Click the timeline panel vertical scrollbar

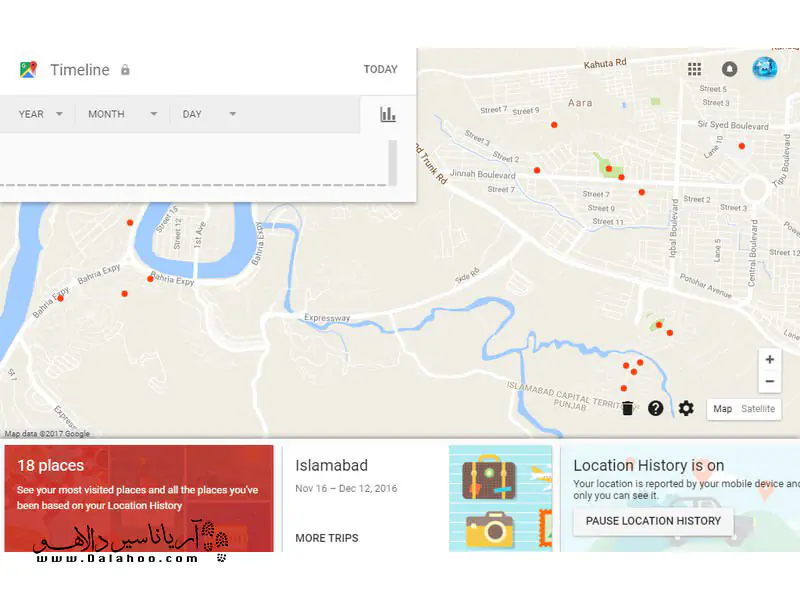point(392,163)
